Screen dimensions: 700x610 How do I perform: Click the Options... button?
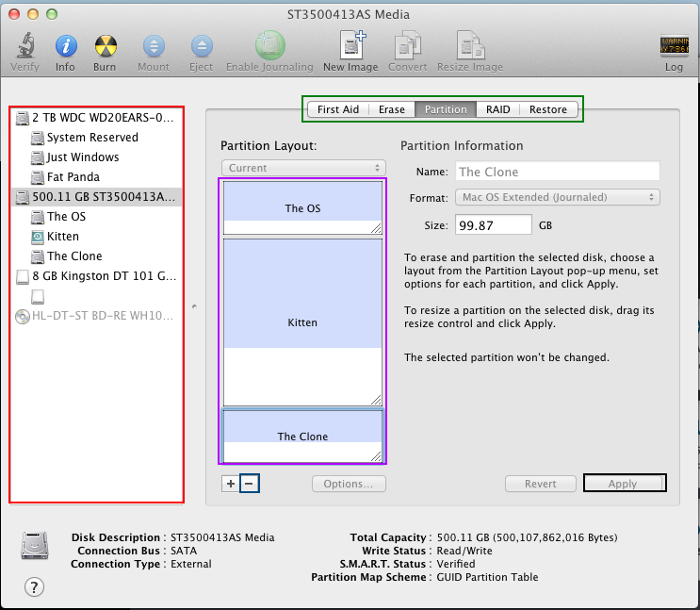pyautogui.click(x=349, y=484)
